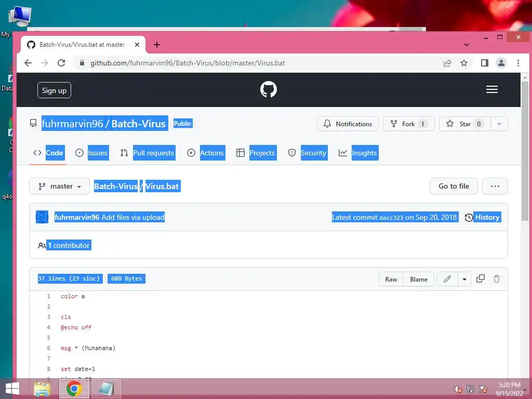Image resolution: width=532 pixels, height=399 pixels.
Task: Open the more file options button
Action: 495,186
